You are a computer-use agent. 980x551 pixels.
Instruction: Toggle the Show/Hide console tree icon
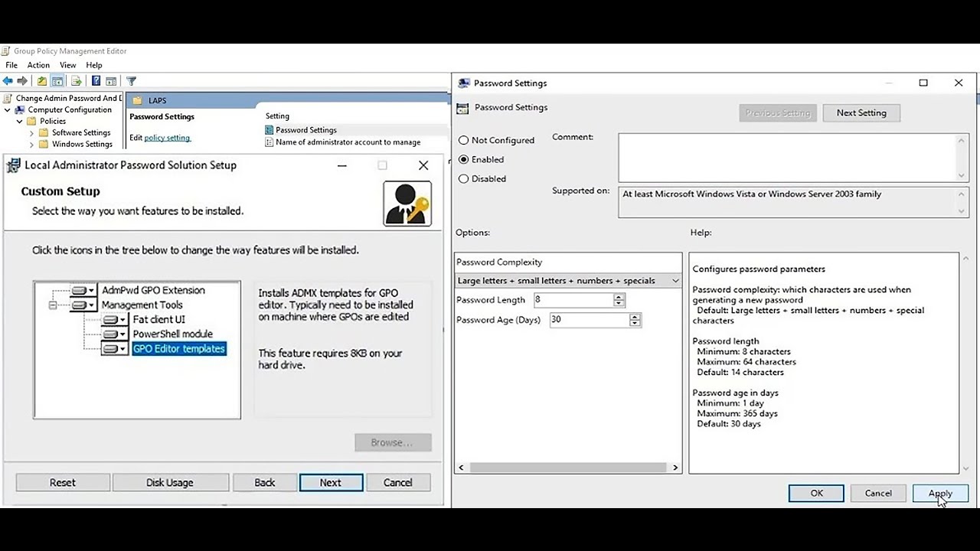pyautogui.click(x=57, y=81)
